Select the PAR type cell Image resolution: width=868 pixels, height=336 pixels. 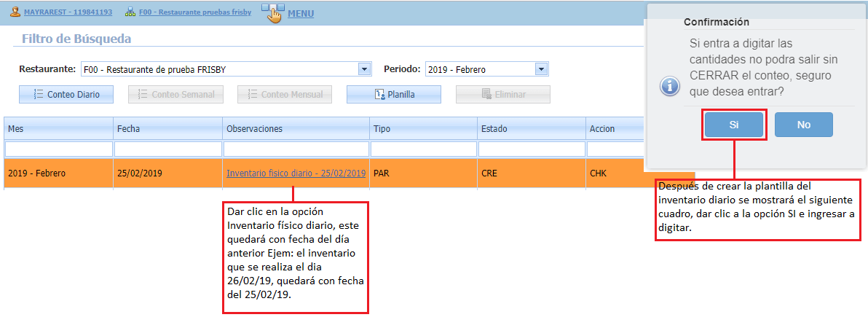424,173
